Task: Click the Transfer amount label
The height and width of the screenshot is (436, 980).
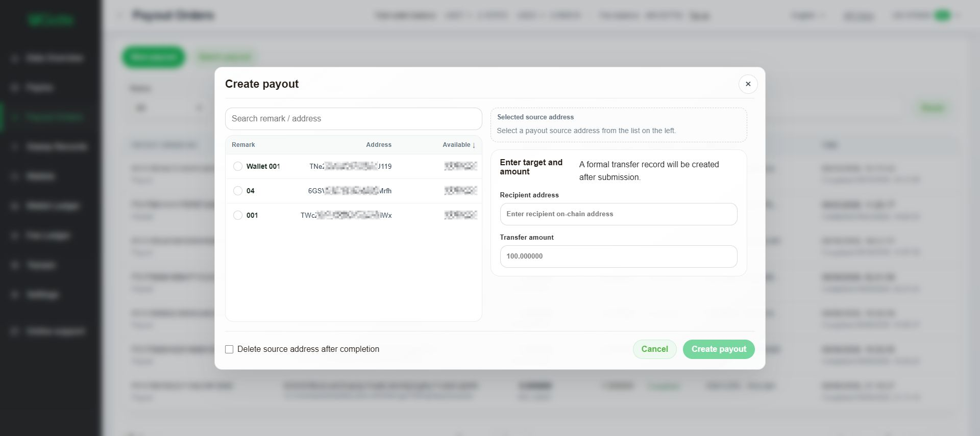Action: (527, 238)
